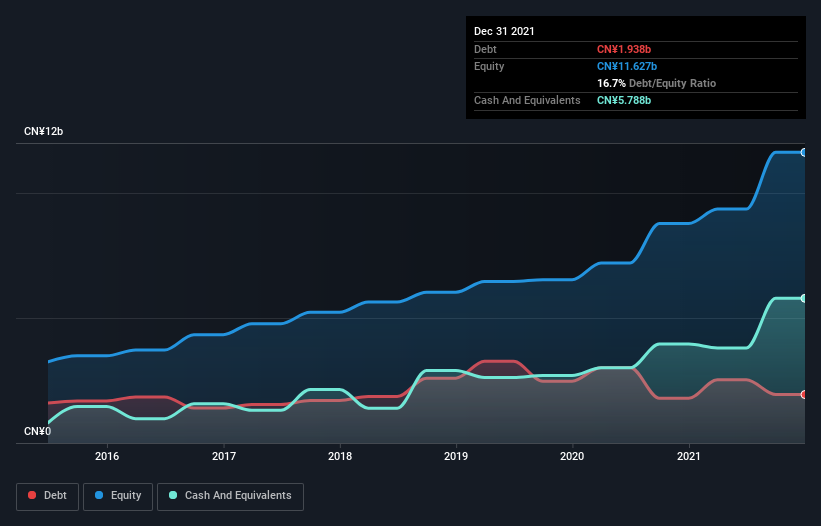821x526 pixels.
Task: Click the Debt row label in tooltip
Action: pos(485,49)
